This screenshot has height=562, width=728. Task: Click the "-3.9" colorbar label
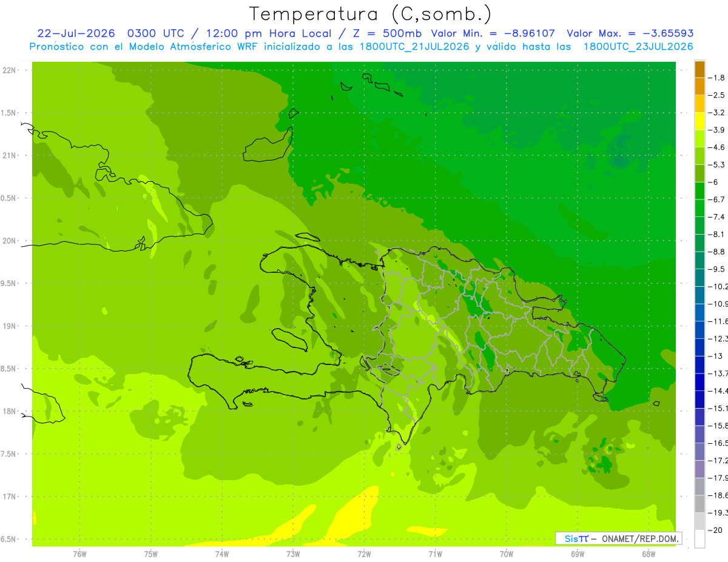pyautogui.click(x=717, y=130)
